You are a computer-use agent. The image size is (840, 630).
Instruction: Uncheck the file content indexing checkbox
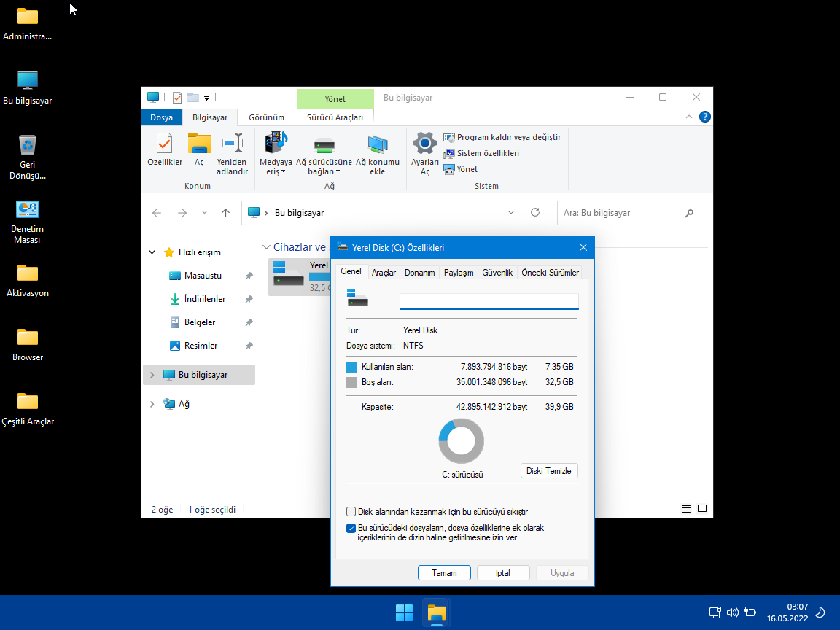351,528
